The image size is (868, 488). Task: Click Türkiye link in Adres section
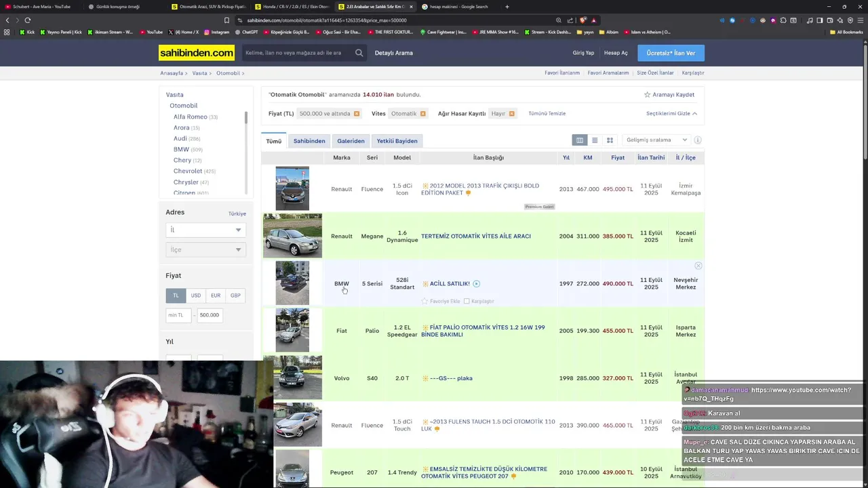237,213
